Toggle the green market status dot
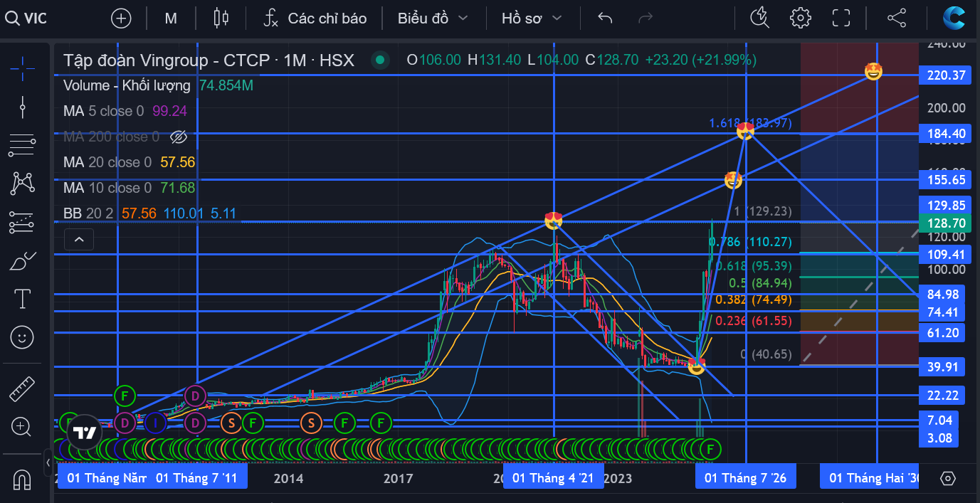Viewport: 980px width, 503px height. coord(381,60)
